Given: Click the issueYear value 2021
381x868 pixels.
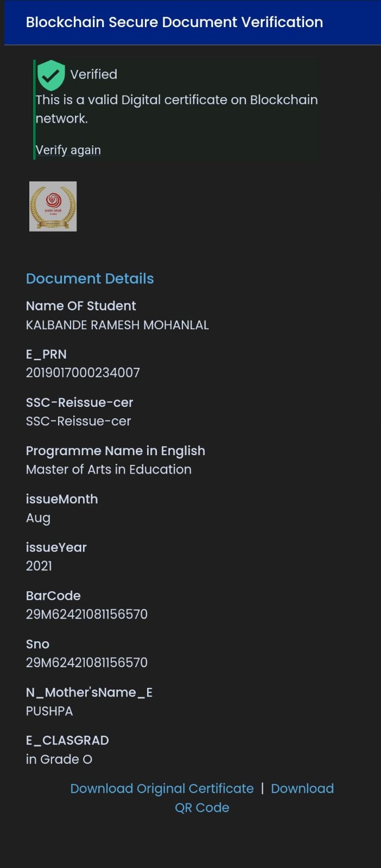Looking at the screenshot, I should point(39,566).
